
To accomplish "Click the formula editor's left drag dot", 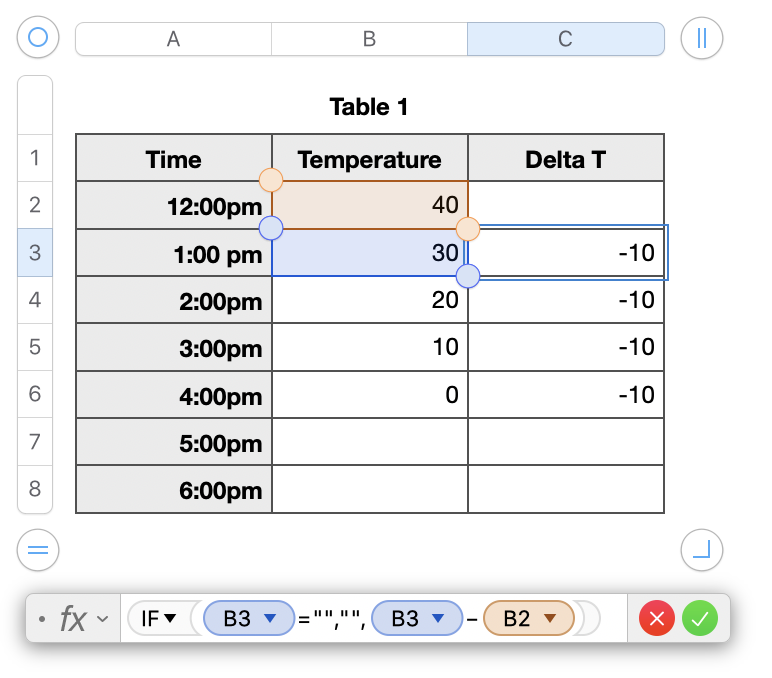I will point(41,620).
